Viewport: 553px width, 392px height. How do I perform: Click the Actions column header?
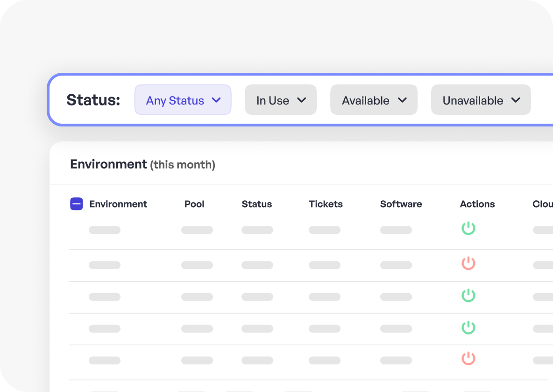pyautogui.click(x=477, y=204)
